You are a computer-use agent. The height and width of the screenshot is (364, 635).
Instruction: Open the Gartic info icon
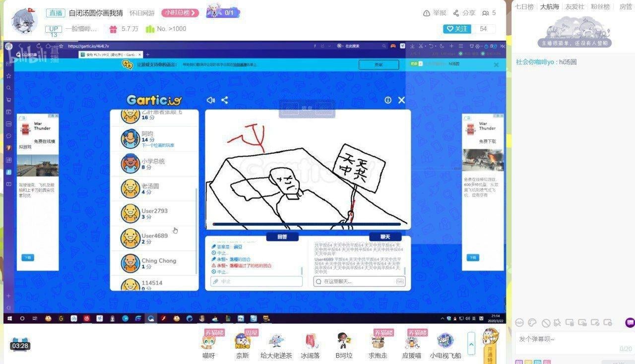tap(388, 100)
